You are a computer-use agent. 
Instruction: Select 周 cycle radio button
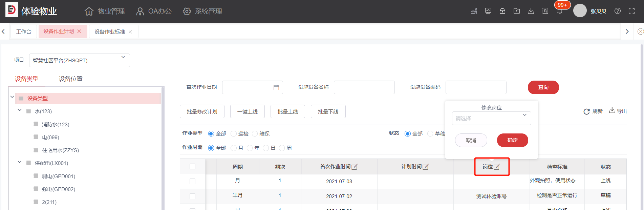pos(282,148)
